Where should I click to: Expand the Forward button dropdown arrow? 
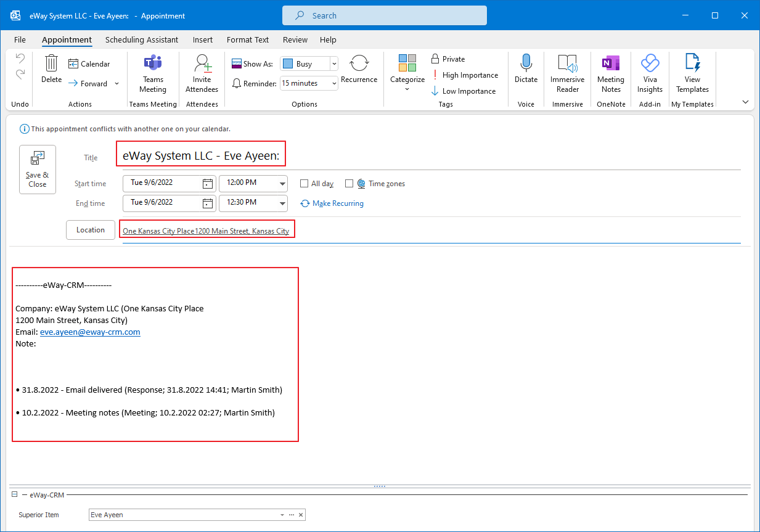coord(116,84)
